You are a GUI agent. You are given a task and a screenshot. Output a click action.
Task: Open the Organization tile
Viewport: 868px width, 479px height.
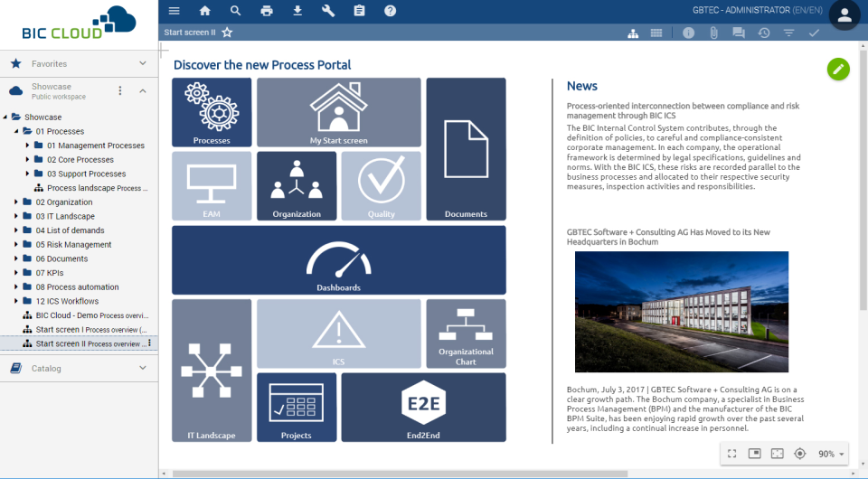(297, 186)
